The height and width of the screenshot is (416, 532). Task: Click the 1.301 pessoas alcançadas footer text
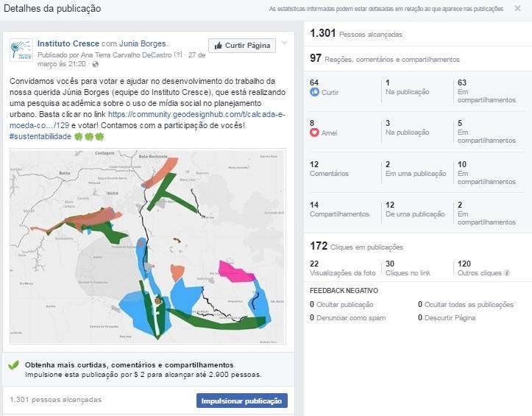tap(56, 400)
